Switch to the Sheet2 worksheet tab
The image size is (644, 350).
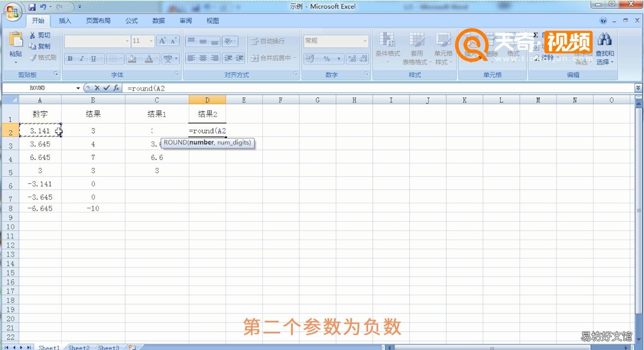[79, 347]
